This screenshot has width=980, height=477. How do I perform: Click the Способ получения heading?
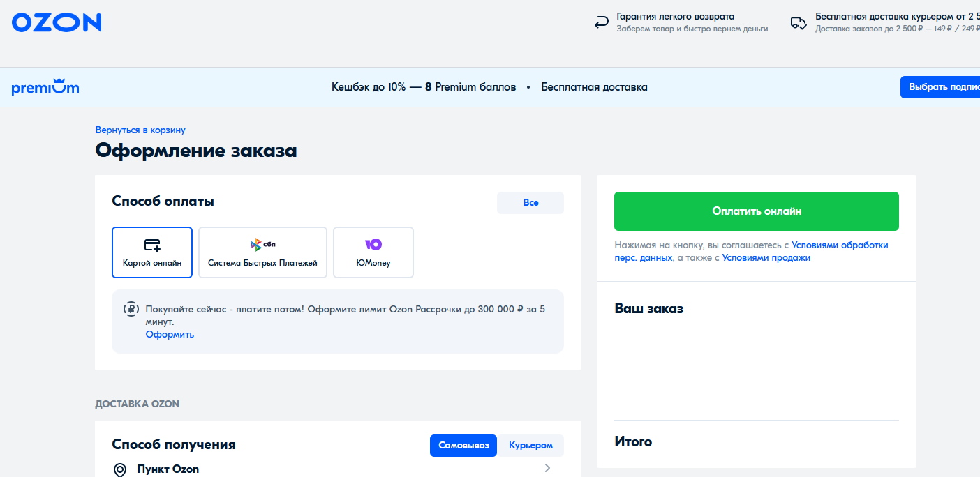coord(174,445)
